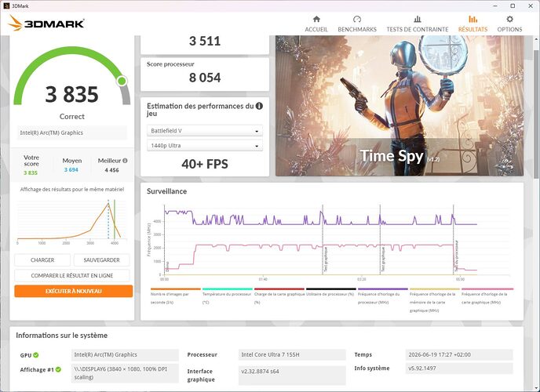This screenshot has width=540, height=392.
Task: Click the 40+ FPS estimate
Action: pos(205,164)
